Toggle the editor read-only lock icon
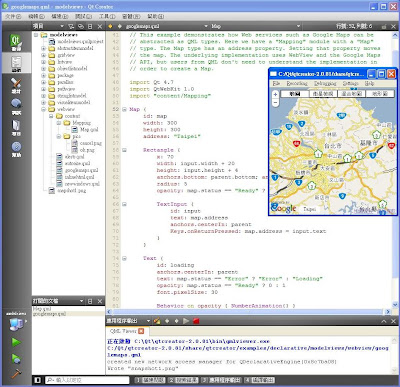Viewport: 400px width, 387px height. tap(384, 26)
